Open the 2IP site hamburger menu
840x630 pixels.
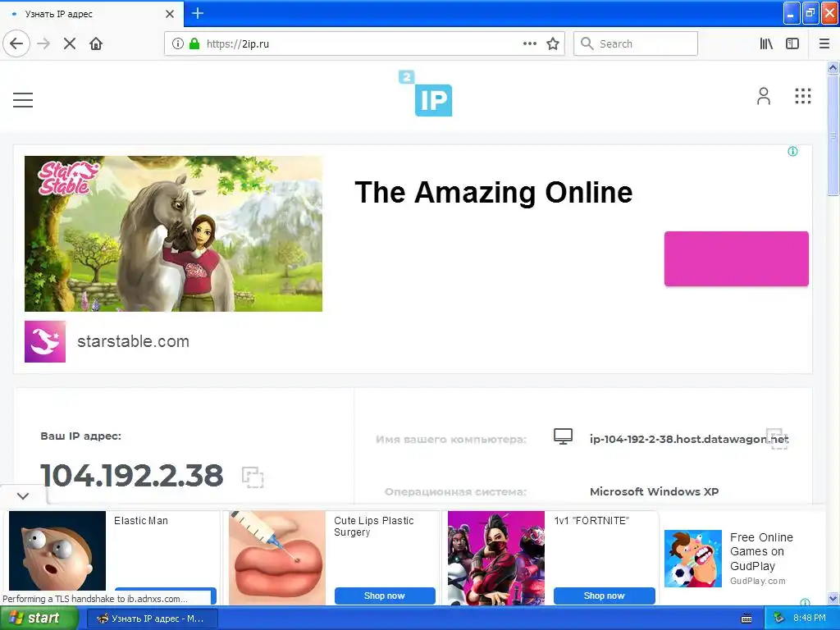[x=23, y=99]
